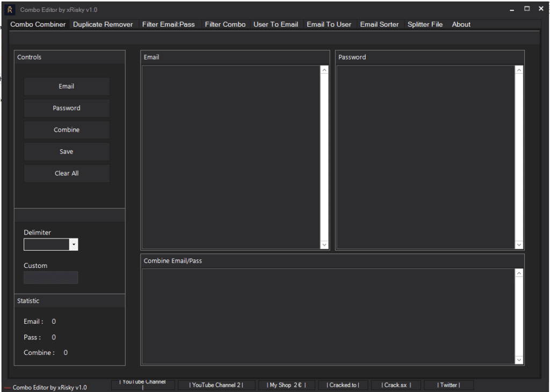Click inside the Combine Email/Pass text area
The width and height of the screenshot is (550, 392).
tap(328, 317)
